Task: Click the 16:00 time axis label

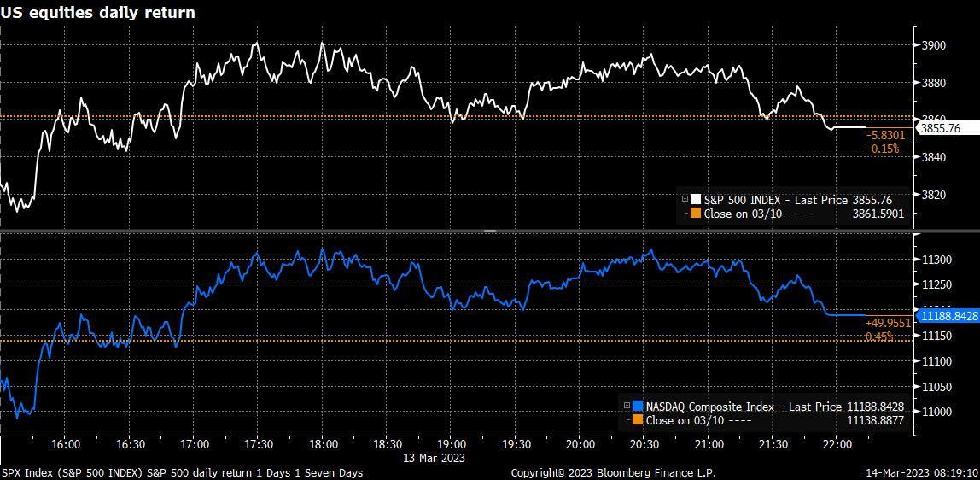Action: 66,444
